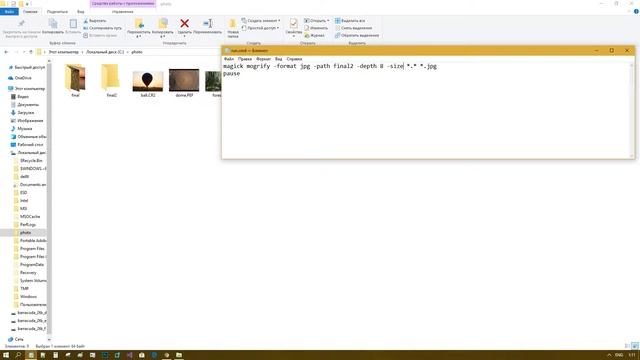Expand the Delete (Удалить) dropdown arrow
This screenshot has height=360, width=640.
tap(184, 36)
